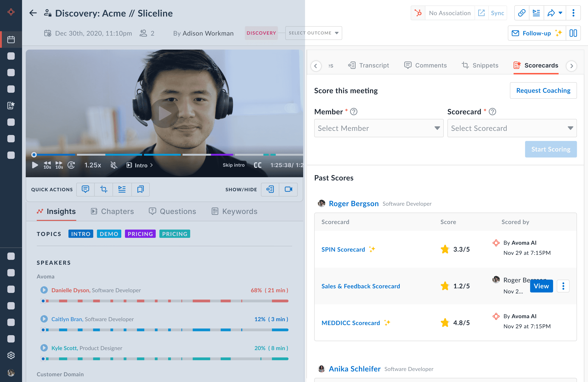
Task: Click the video progress bar scrubber handle
Action: click(x=34, y=155)
